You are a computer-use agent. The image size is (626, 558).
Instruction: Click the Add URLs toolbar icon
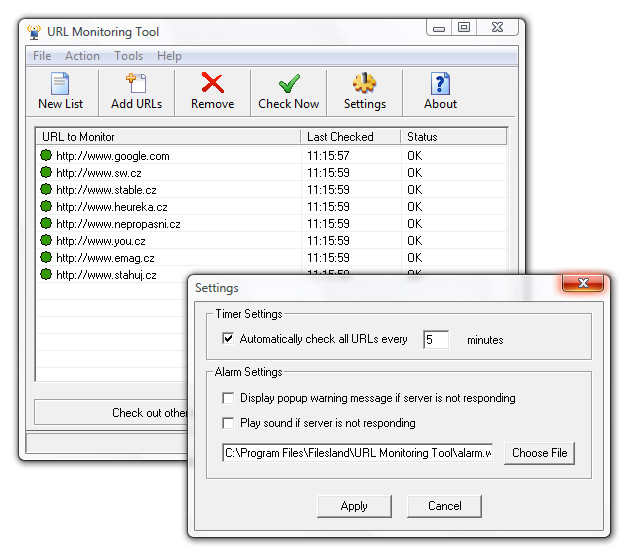[136, 84]
